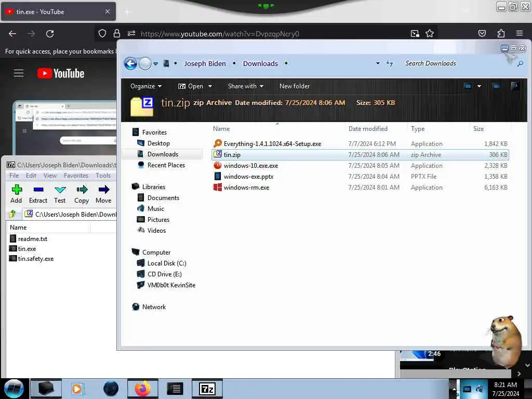Select Favorites in navigation pane
Viewport: 532px width, 399px height.
pos(150,132)
